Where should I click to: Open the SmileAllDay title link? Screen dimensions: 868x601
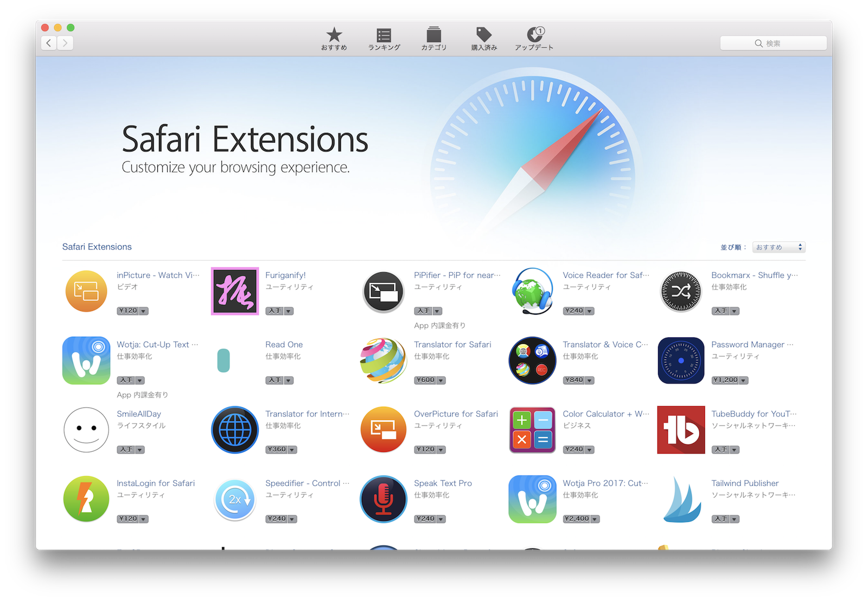click(139, 414)
